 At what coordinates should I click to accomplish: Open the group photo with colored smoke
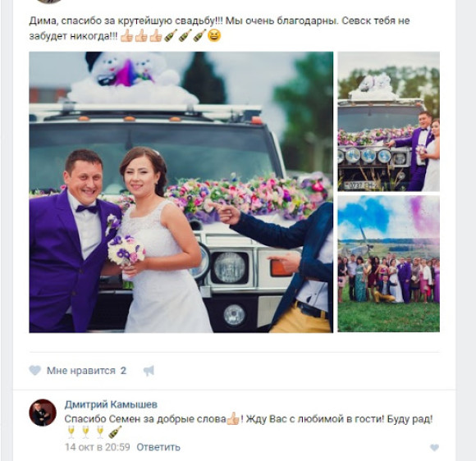(388, 264)
